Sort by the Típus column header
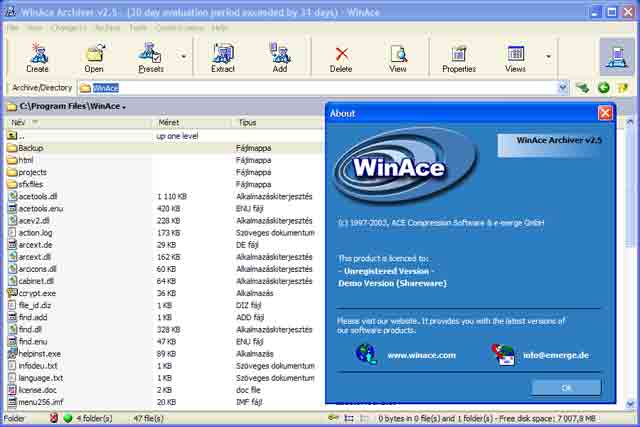The image size is (640, 427). (x=278, y=122)
